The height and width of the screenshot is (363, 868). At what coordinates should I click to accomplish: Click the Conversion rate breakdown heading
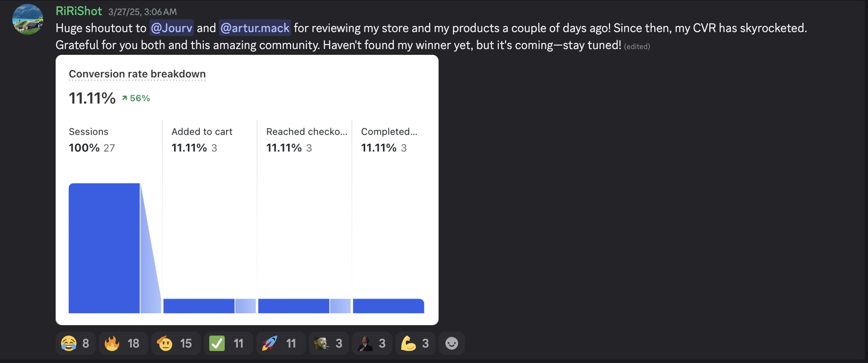coord(137,74)
